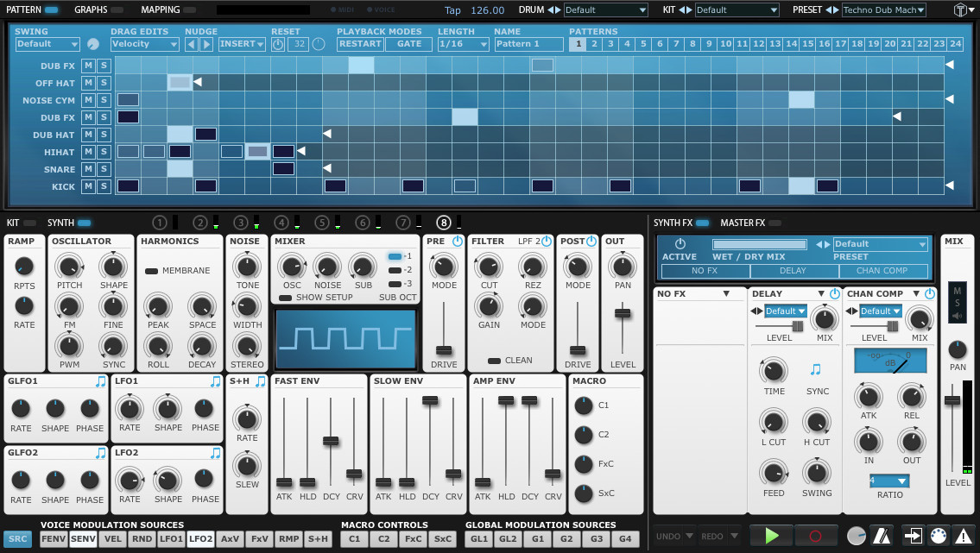This screenshot has height=553, width=980.
Task: Toggle the SHOW SETUP switch
Action: 285,298
